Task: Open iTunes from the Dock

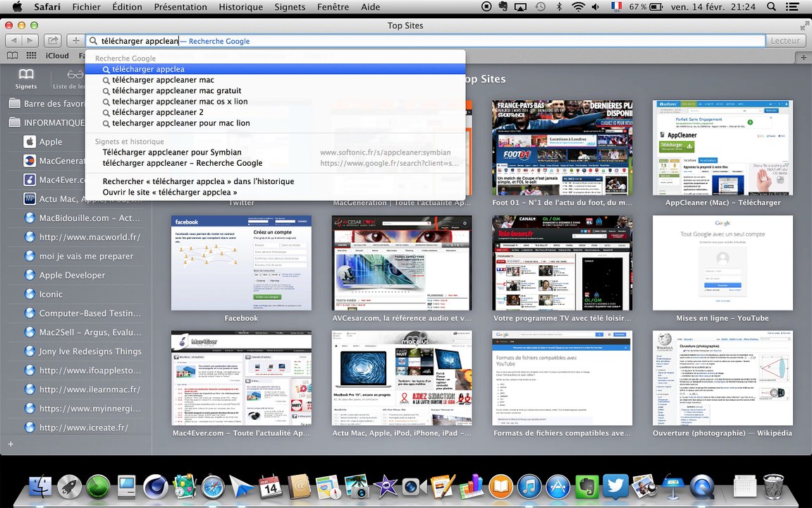Action: point(529,487)
